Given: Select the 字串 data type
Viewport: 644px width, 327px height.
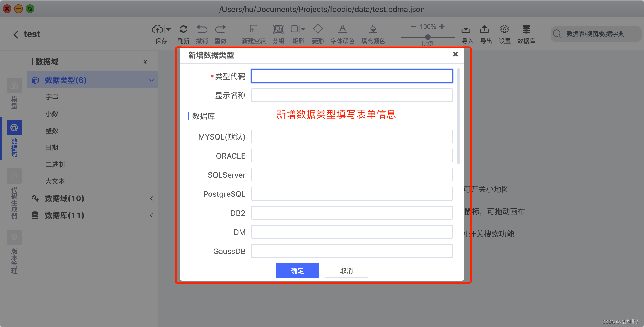Looking at the screenshot, I should 52,97.
